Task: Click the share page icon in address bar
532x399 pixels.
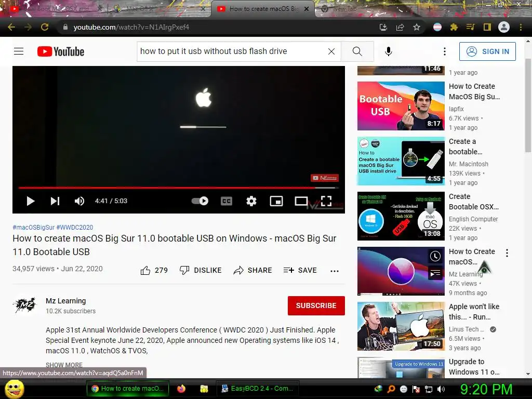Action: [x=400, y=27]
